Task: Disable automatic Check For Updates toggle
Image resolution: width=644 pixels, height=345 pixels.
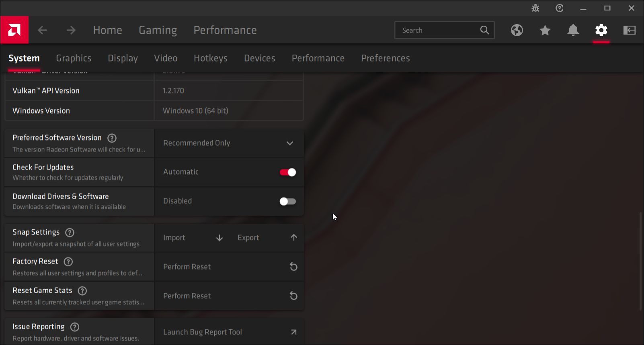Action: 287,172
